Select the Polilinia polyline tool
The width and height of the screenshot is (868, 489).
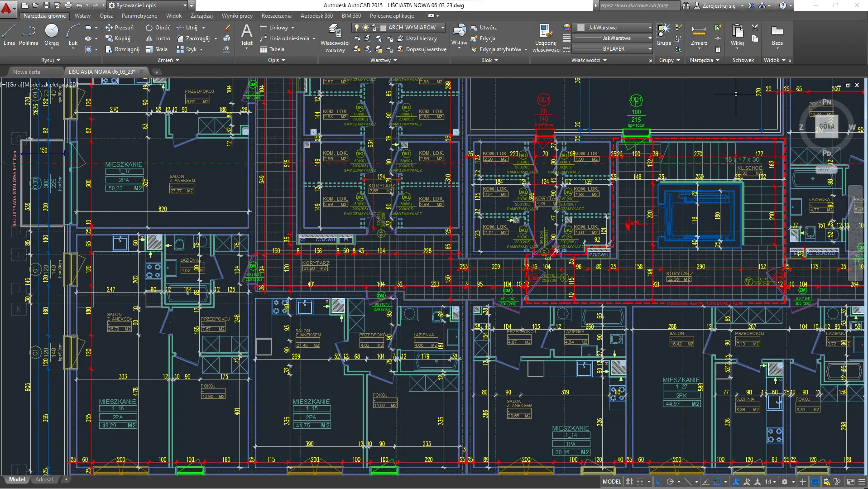(29, 35)
